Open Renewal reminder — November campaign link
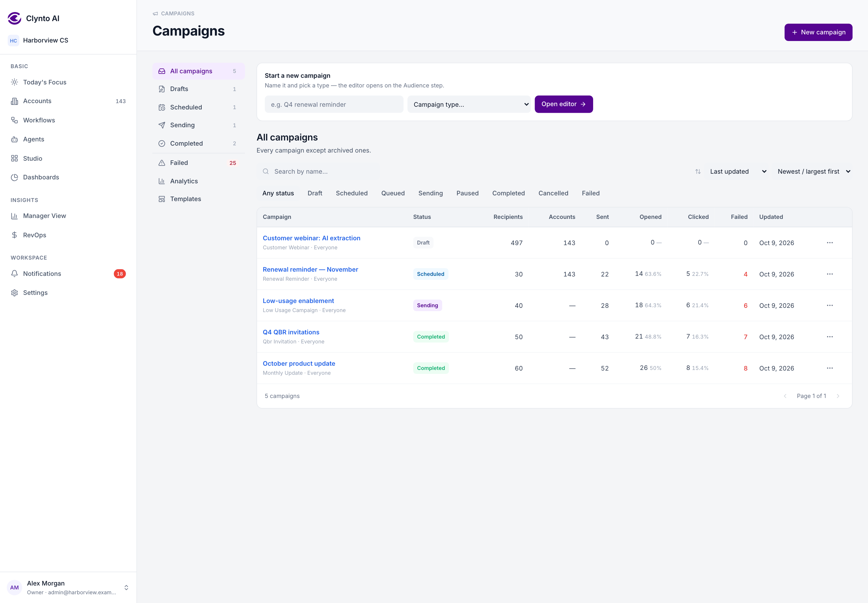The image size is (868, 603). [x=310, y=269]
